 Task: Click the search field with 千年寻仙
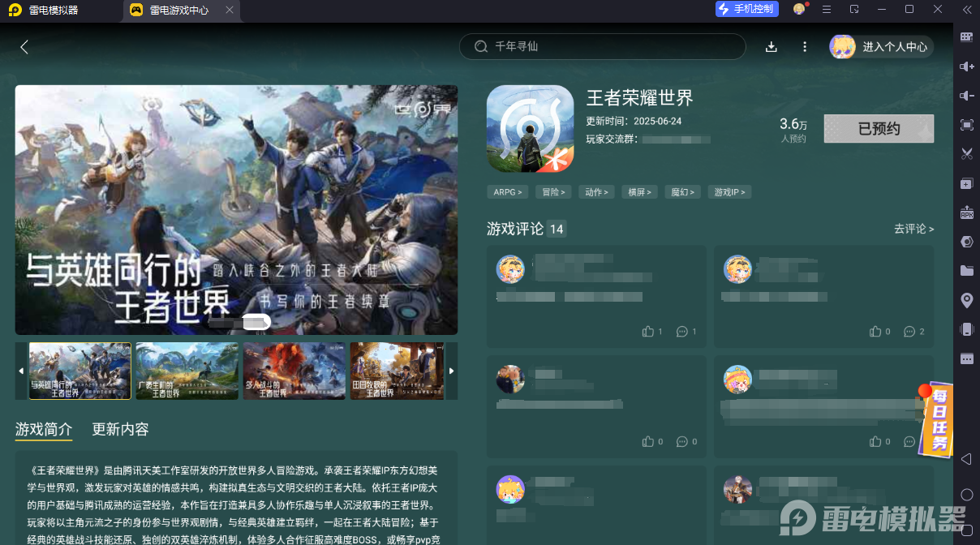click(x=602, y=47)
